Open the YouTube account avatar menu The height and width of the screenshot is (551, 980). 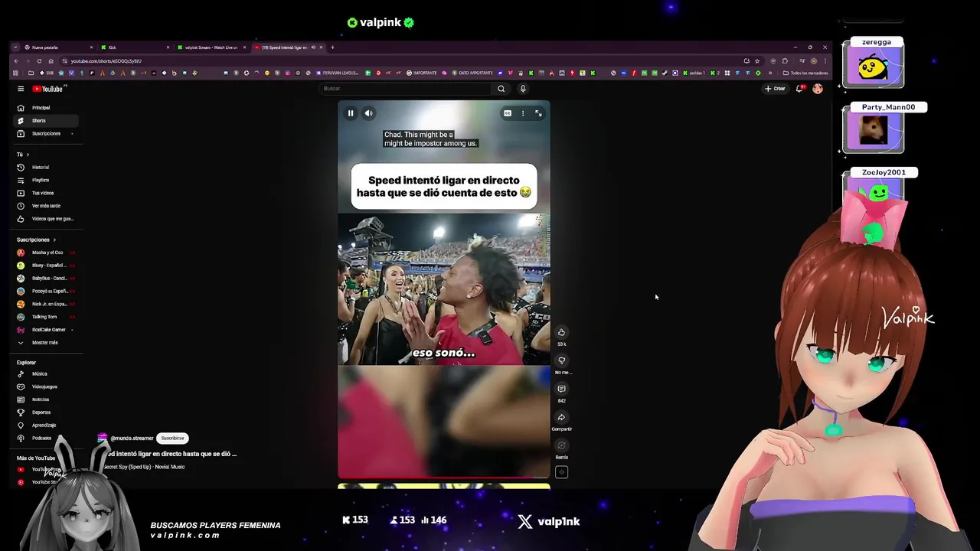click(x=818, y=89)
